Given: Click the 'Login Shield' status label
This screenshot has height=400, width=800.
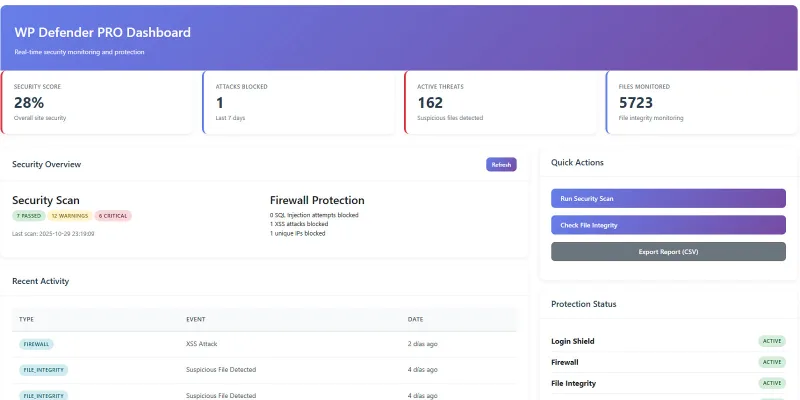Looking at the screenshot, I should pos(572,341).
